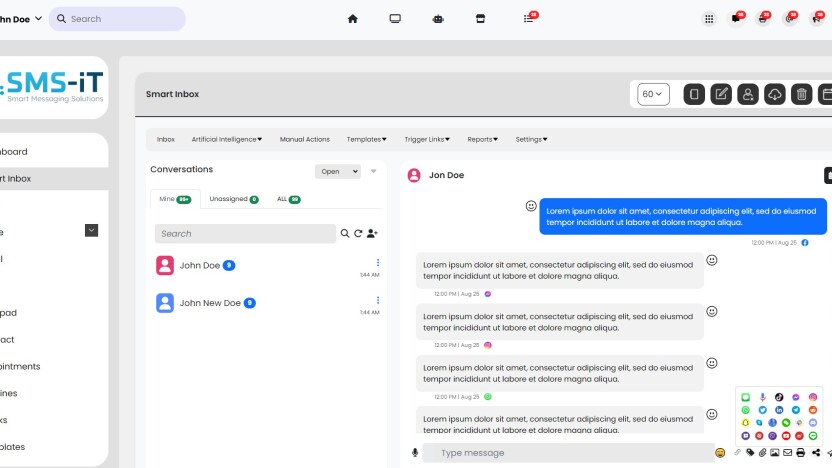Screen dimensions: 832x468
Task: Open the apps grid icon
Action: pyautogui.click(x=709, y=19)
